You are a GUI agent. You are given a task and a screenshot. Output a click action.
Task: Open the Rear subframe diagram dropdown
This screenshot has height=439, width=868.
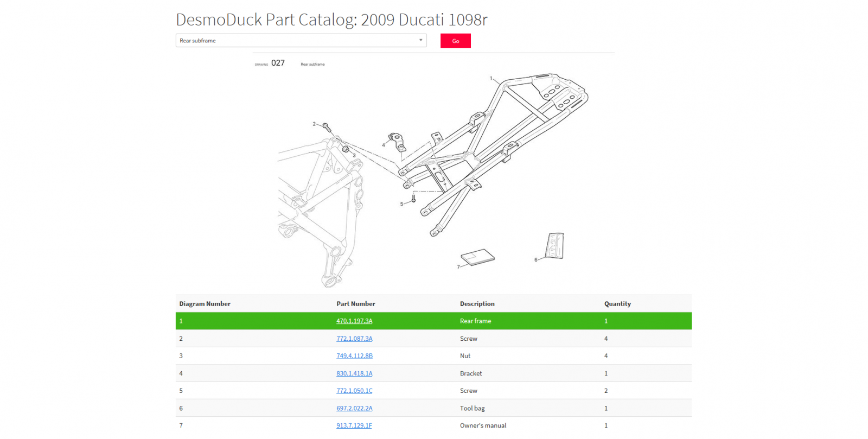coord(301,41)
